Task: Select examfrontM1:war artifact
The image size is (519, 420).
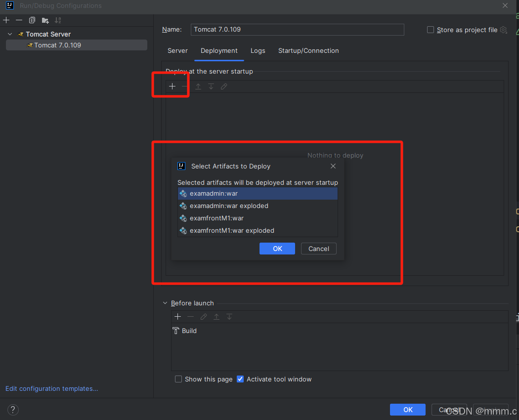Action: tap(258, 218)
